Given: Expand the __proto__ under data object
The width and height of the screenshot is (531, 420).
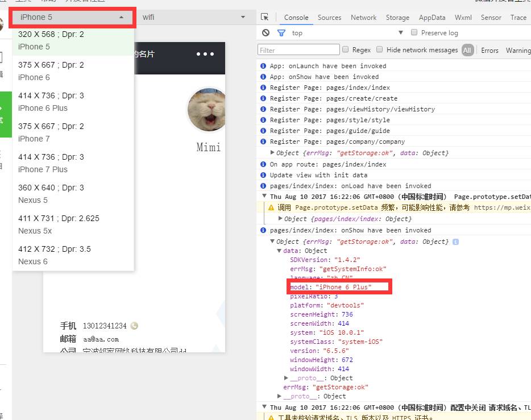Looking at the screenshot, I should pos(286,378).
